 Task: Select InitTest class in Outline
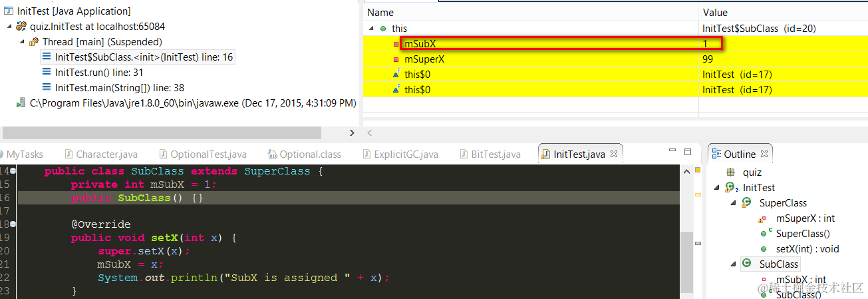tap(758, 188)
